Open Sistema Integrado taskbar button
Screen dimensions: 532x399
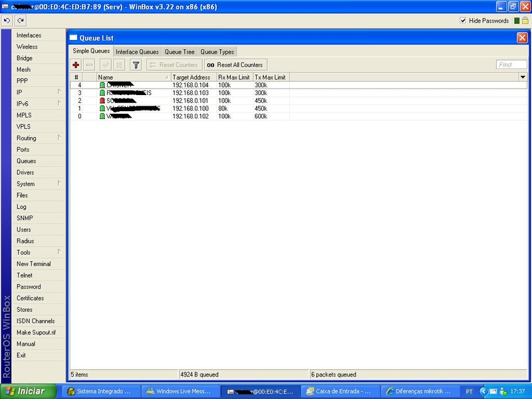[x=100, y=391]
